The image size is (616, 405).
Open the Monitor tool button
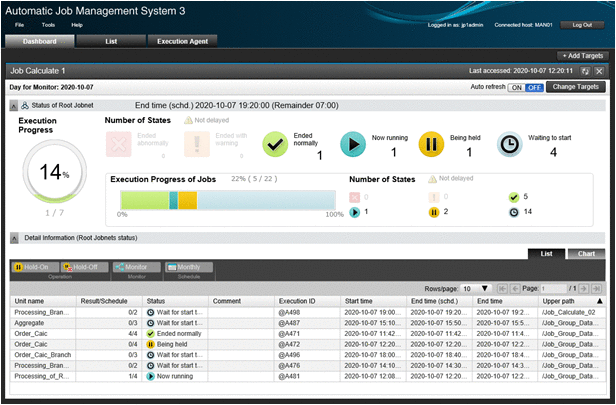136,268
